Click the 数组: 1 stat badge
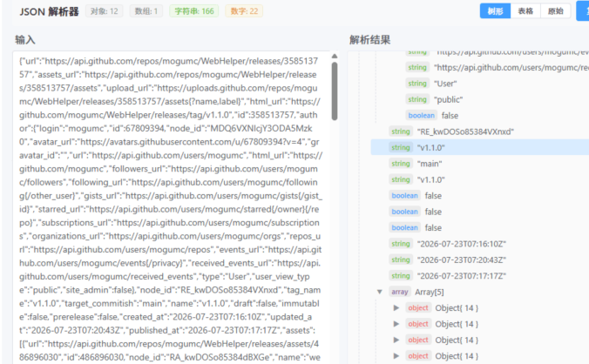Image resolution: width=589 pixels, height=364 pixels. (x=146, y=11)
